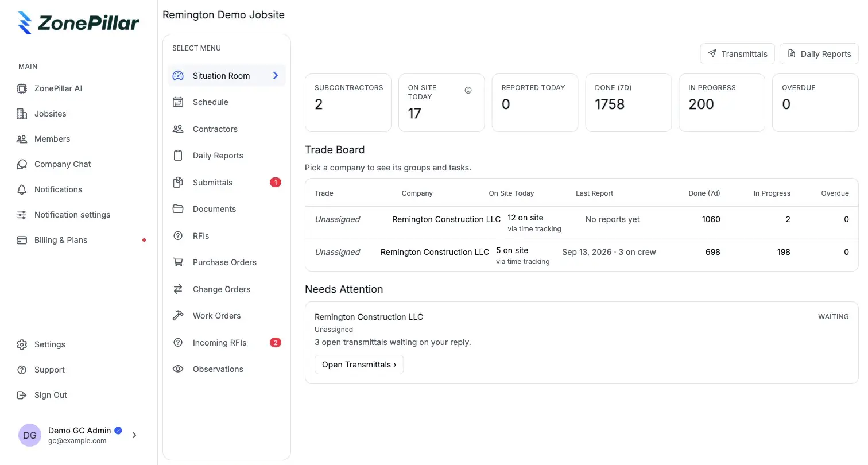
Task: Click the RFIs question icon
Action: [x=178, y=236]
